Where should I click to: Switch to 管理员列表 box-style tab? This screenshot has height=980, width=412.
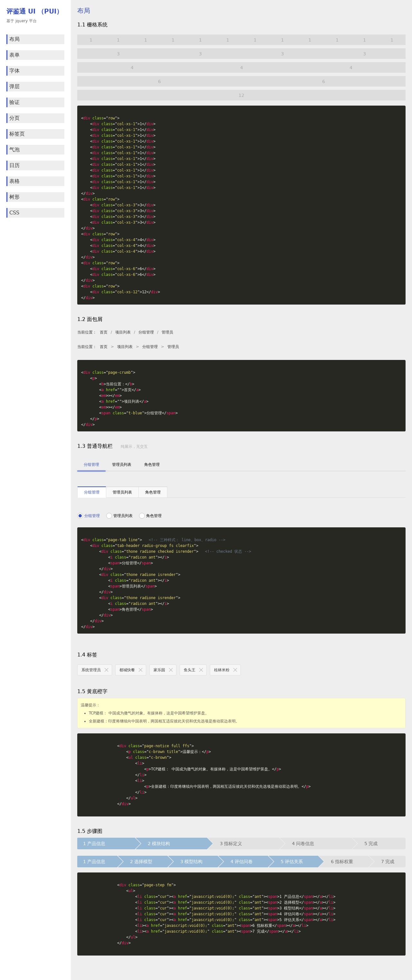coord(122,492)
